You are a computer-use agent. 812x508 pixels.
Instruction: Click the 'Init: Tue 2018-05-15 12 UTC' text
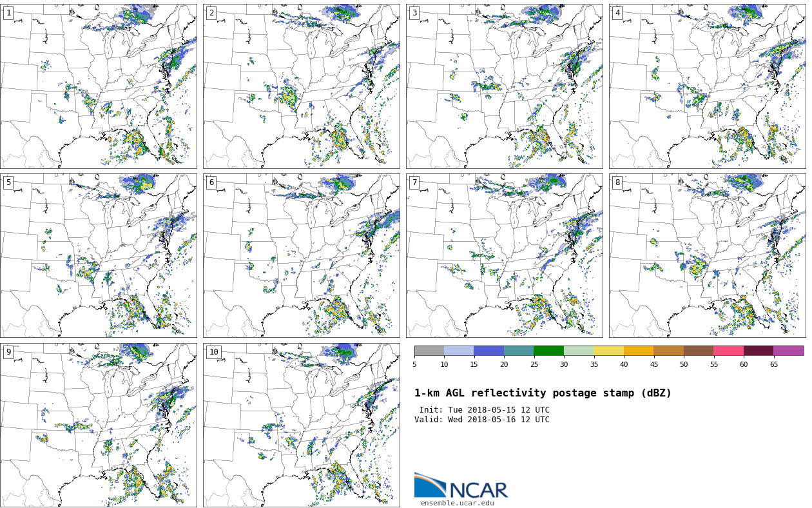pyautogui.click(x=485, y=410)
